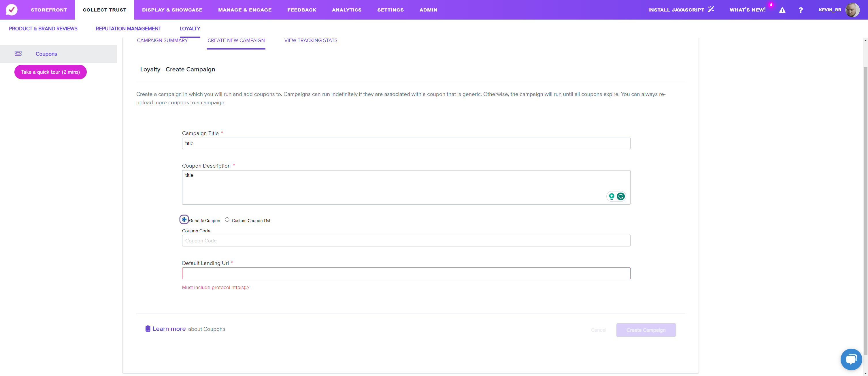Image resolution: width=868 pixels, height=376 pixels.
Task: Click the clipboard icon beside Learn more
Action: 148,328
